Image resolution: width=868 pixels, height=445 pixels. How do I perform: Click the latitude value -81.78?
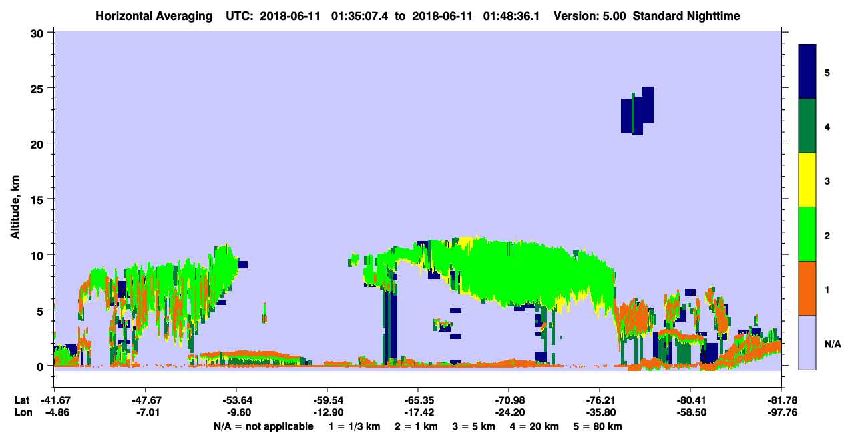pos(781,400)
